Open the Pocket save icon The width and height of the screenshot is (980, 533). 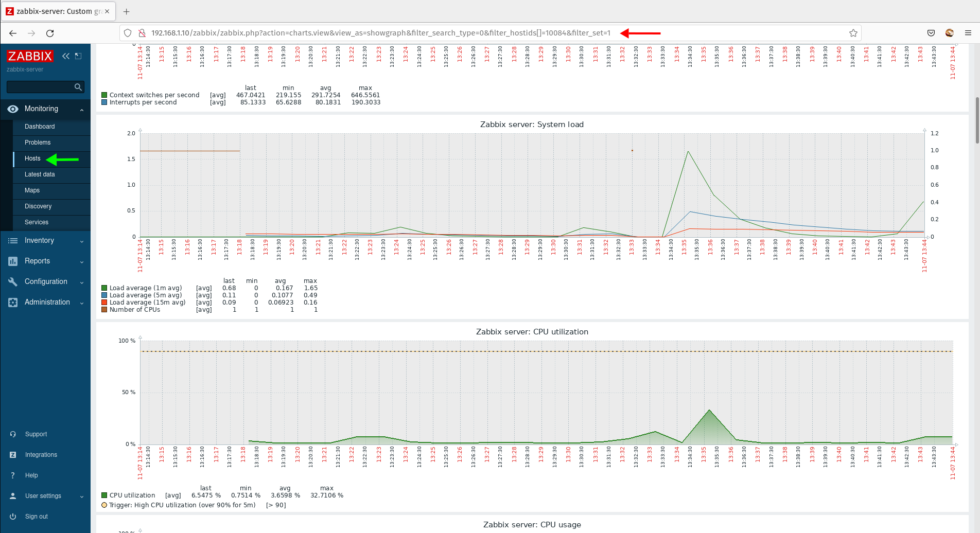coord(931,33)
